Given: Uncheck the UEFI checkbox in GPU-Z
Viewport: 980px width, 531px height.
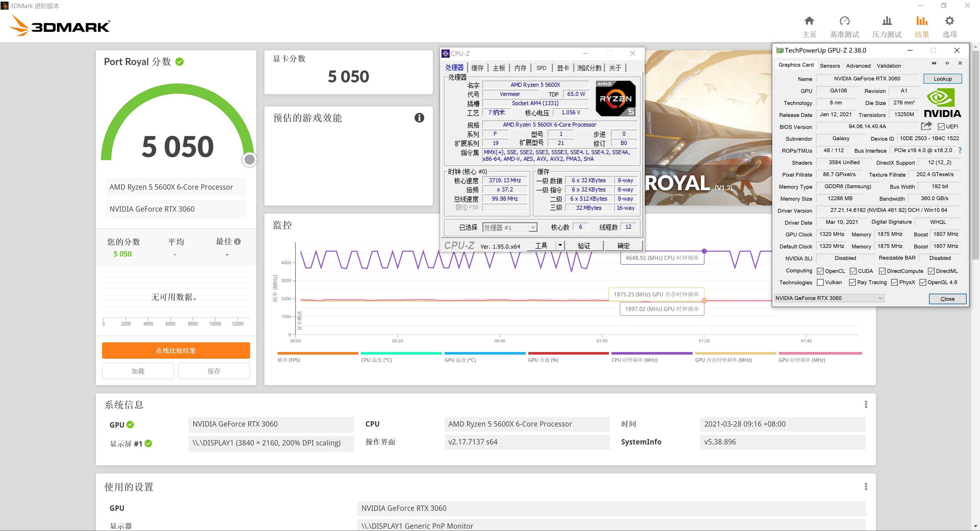Looking at the screenshot, I should [941, 126].
